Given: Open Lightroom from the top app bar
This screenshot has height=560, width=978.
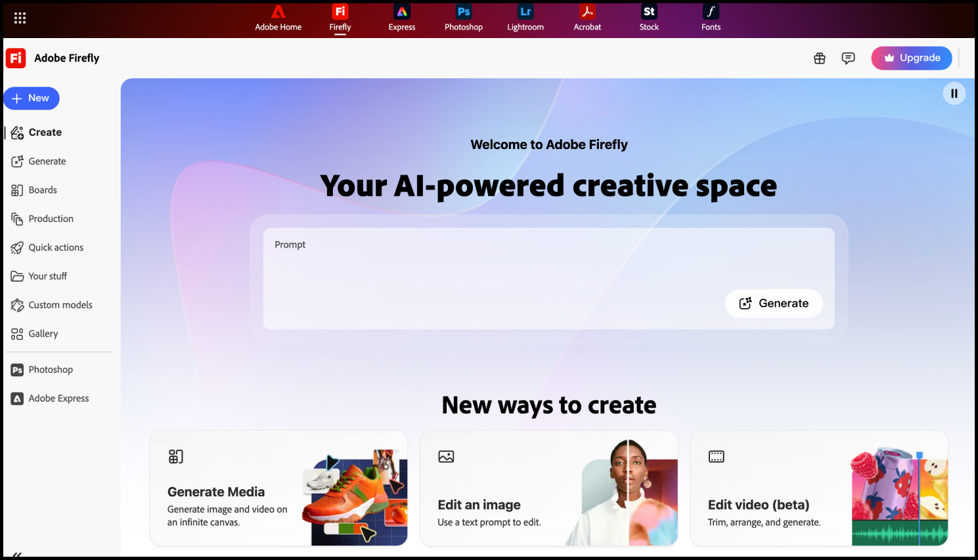Looking at the screenshot, I should (x=525, y=18).
